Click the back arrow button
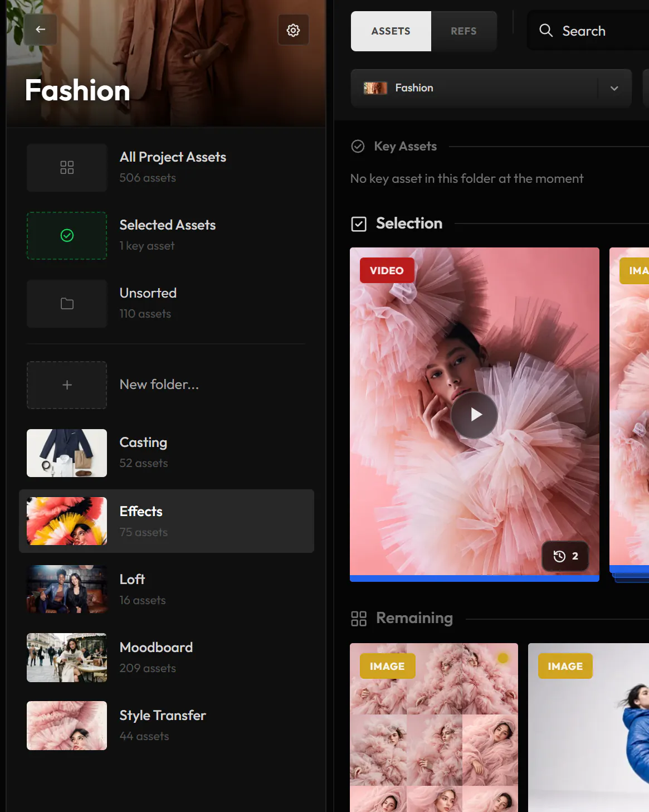649x812 pixels. [x=40, y=30]
